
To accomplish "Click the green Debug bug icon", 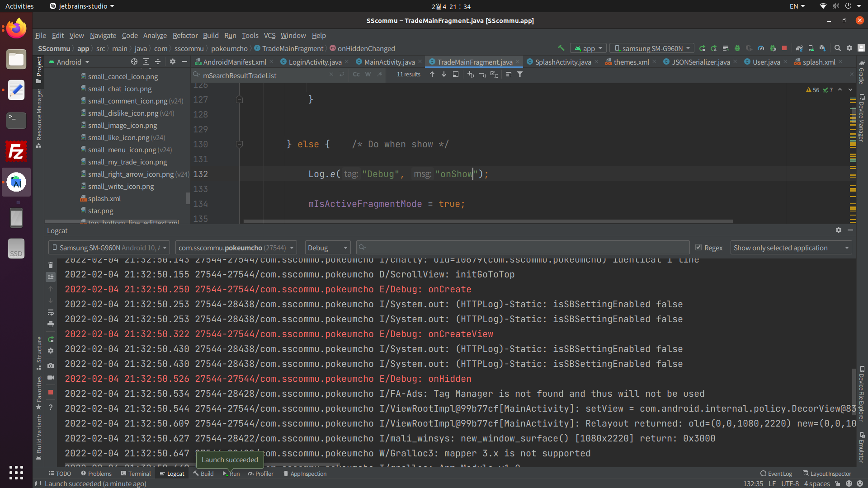I will [737, 48].
